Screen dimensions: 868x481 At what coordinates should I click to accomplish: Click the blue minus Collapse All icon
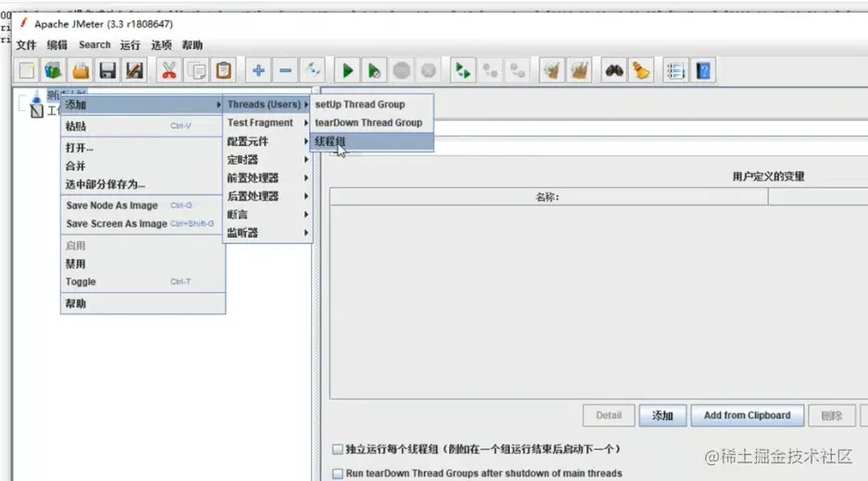[x=285, y=71]
